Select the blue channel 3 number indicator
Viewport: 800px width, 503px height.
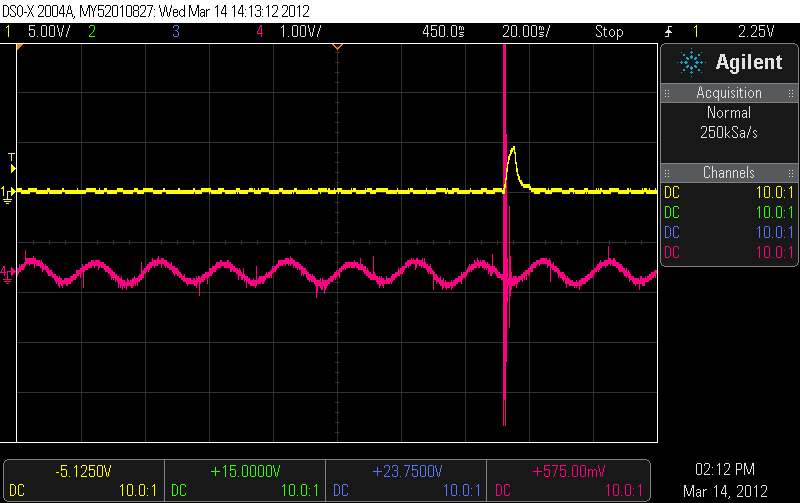click(x=176, y=32)
